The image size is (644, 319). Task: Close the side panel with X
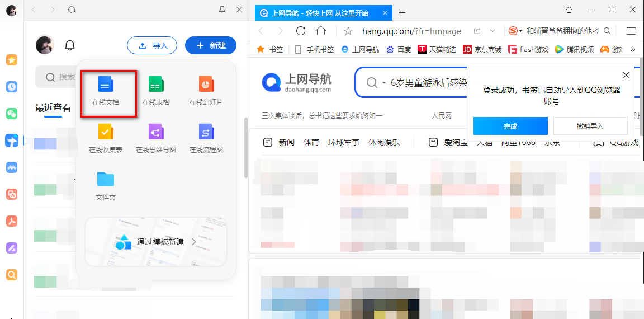pyautogui.click(x=239, y=10)
